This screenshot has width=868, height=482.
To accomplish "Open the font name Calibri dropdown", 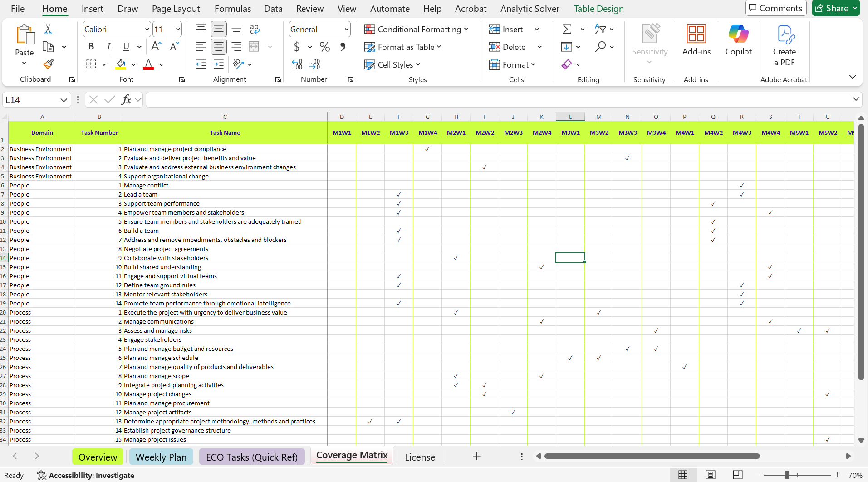I will point(147,30).
